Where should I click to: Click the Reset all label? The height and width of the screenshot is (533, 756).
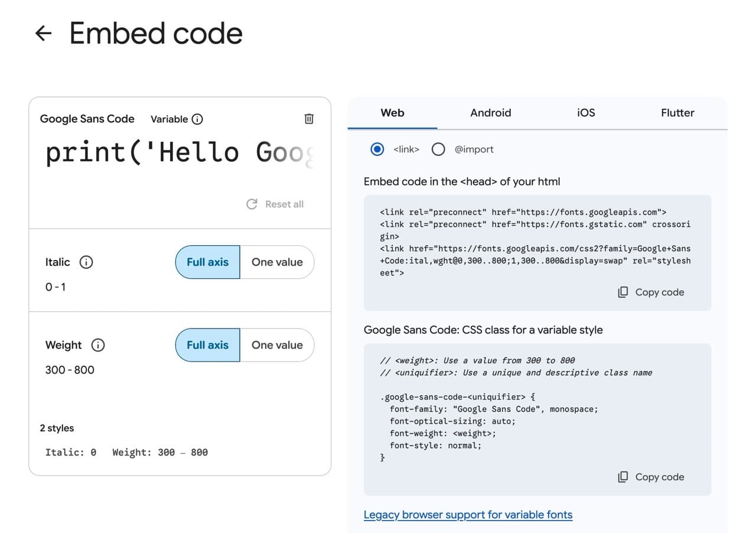coord(284,204)
